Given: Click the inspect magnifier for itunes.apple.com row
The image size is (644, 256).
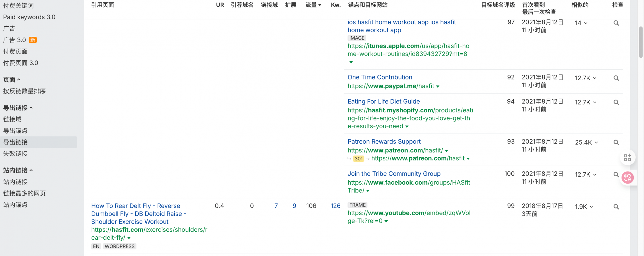Looking at the screenshot, I should [x=616, y=23].
